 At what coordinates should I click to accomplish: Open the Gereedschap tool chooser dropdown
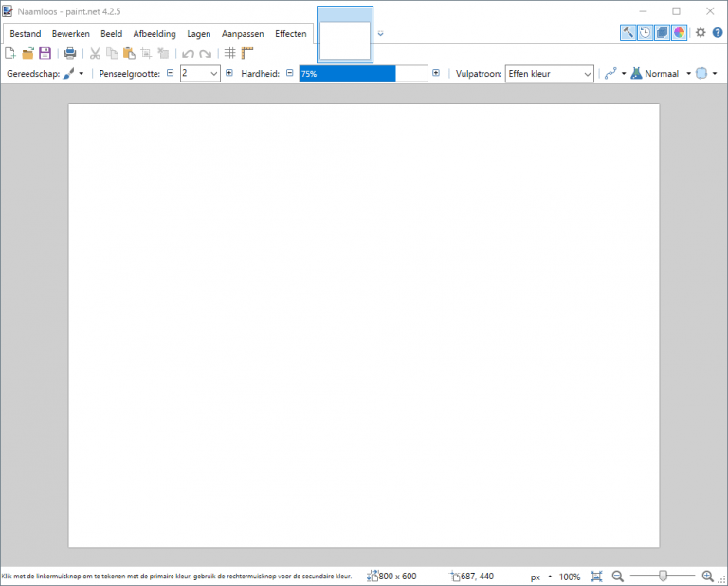(x=74, y=73)
